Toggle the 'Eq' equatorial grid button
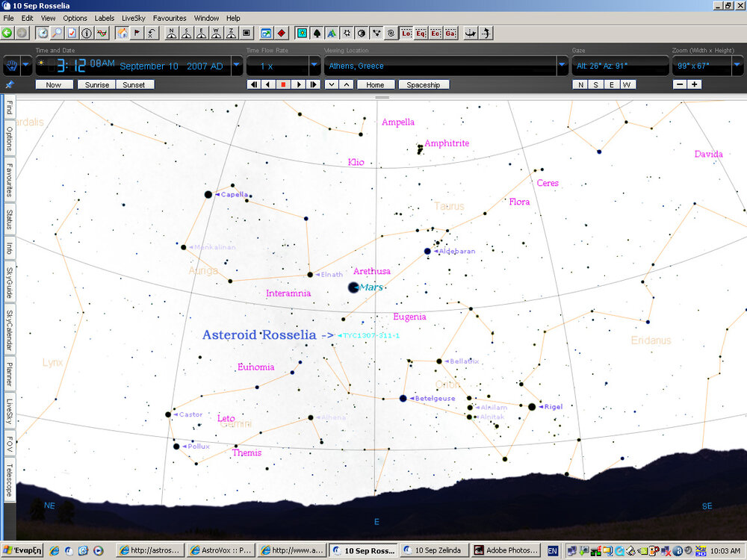The image size is (747, 560). coord(421,33)
